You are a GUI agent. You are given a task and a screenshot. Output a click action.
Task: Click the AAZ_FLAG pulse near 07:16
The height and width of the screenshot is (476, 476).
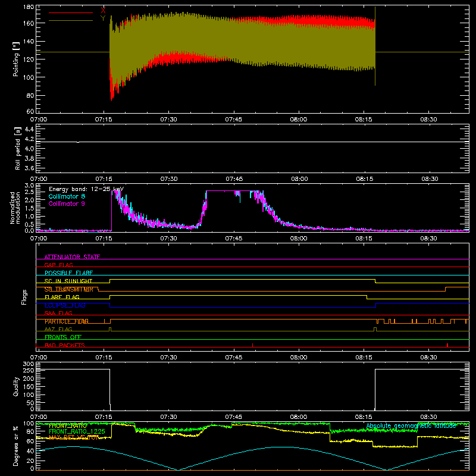point(110,329)
